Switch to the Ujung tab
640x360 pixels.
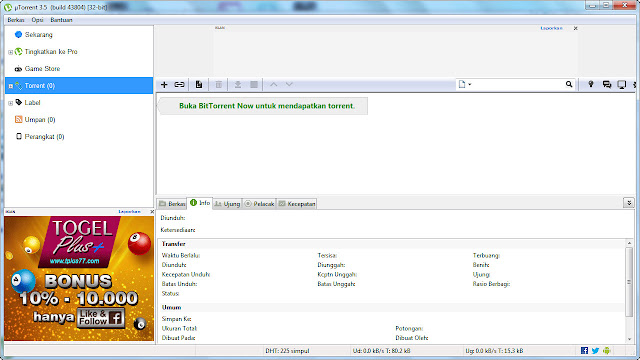point(227,204)
